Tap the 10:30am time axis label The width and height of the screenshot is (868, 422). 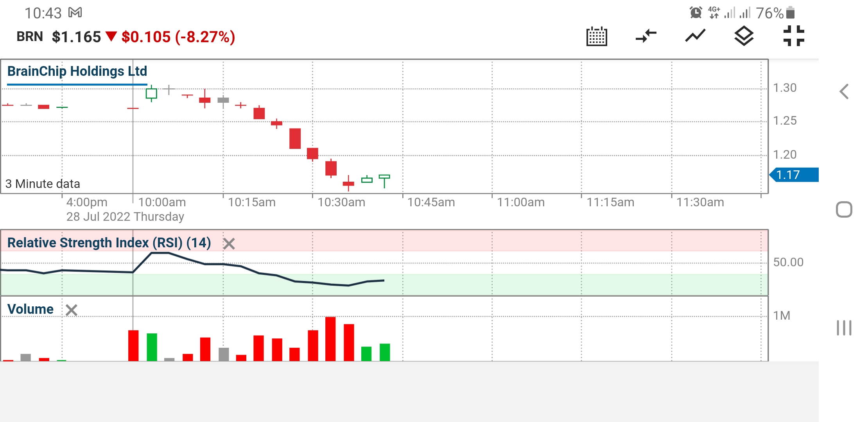(341, 202)
